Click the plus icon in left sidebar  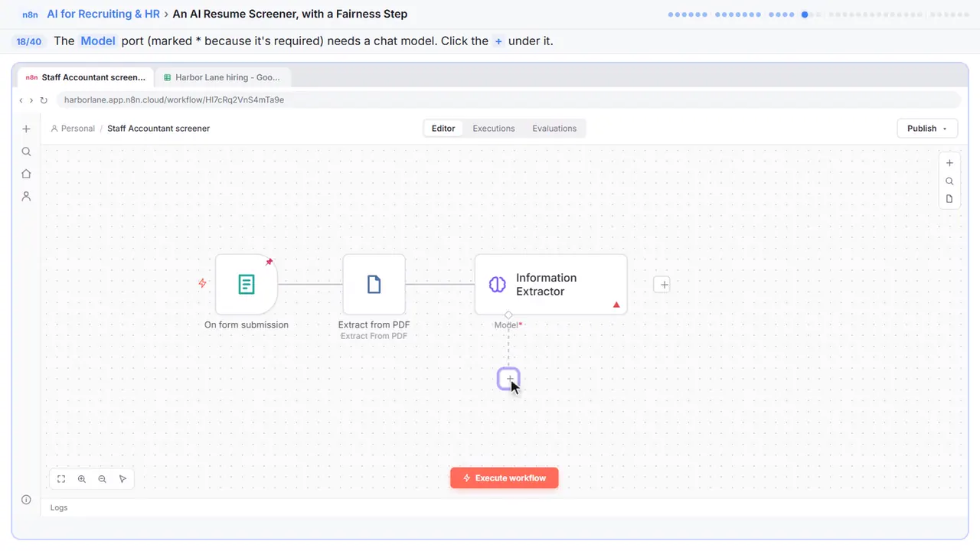coord(26,129)
